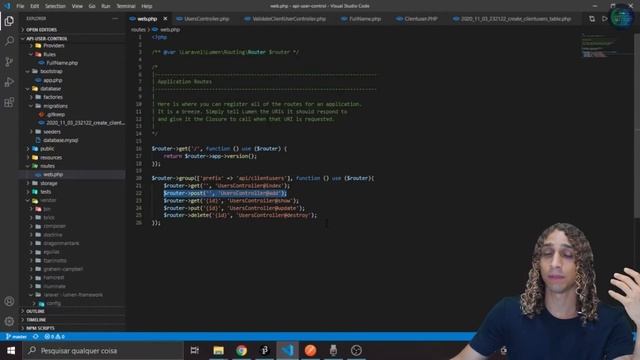Click the Explorer panel more actions ellipsis
The height and width of the screenshot is (360, 640).
pos(115,19)
